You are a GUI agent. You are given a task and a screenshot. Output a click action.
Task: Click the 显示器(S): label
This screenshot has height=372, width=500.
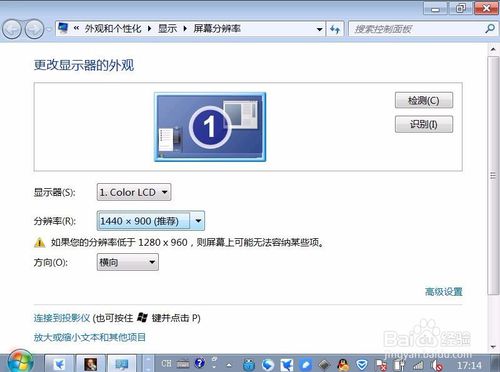pyautogui.click(x=54, y=192)
